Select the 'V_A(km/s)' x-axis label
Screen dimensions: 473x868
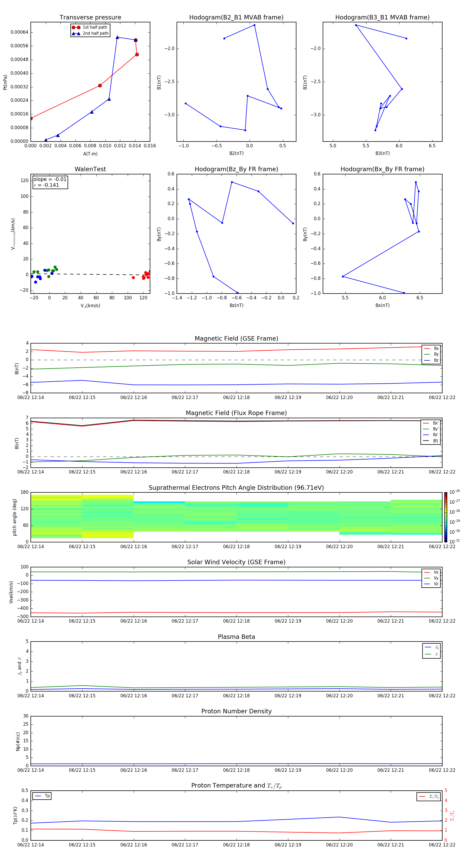90,306
